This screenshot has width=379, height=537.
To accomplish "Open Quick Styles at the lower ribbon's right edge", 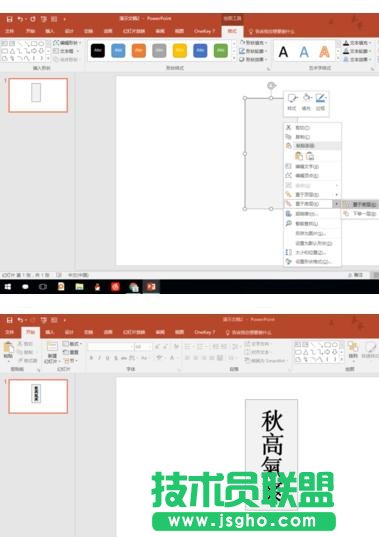I will pyautogui.click(x=370, y=350).
